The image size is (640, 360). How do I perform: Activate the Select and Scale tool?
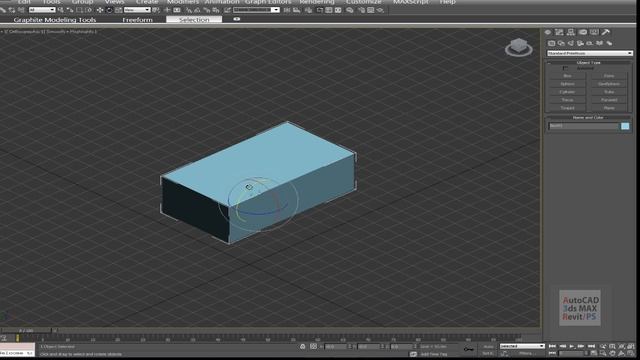coord(118,10)
